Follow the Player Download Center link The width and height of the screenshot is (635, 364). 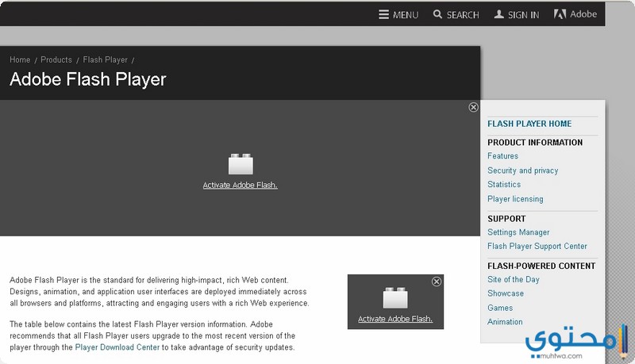coord(117,347)
